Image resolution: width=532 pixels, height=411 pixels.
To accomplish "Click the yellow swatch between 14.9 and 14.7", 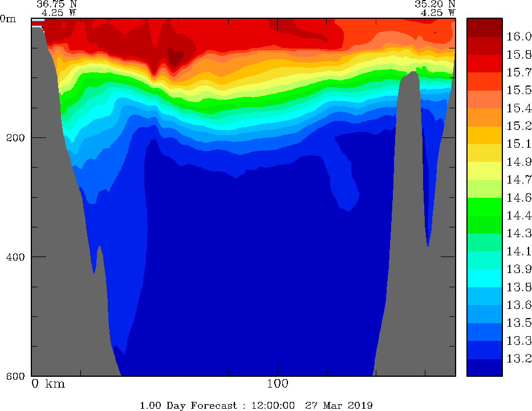I will click(x=485, y=171).
